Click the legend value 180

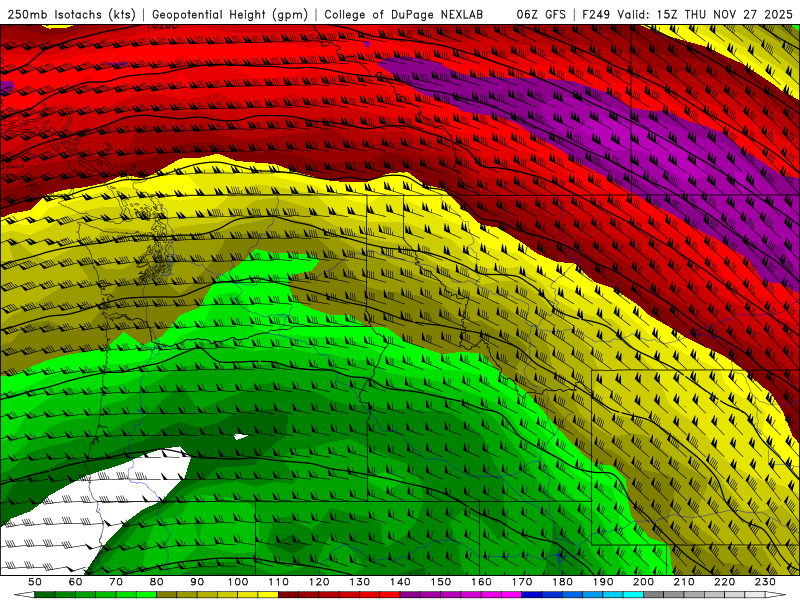tap(562, 582)
